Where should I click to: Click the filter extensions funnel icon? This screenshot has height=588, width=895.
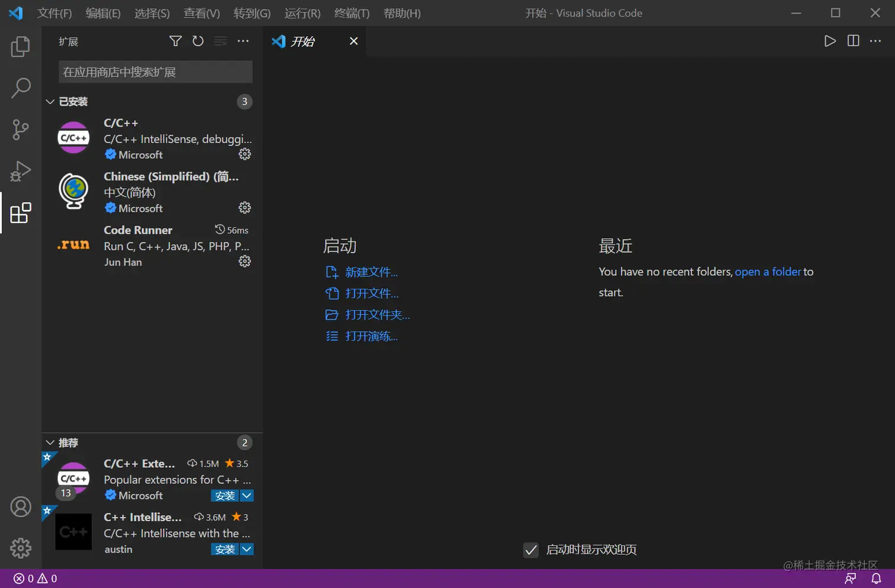tap(175, 41)
